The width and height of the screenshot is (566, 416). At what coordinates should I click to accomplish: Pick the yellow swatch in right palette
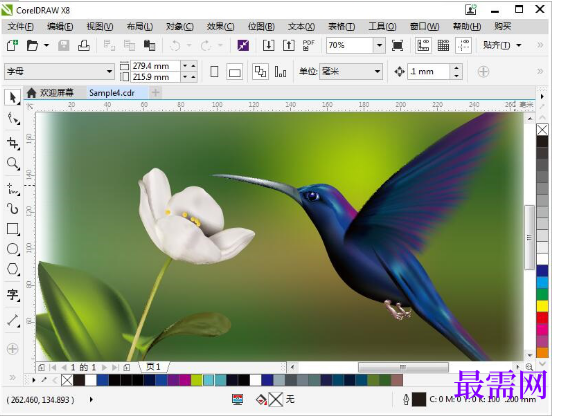click(542, 306)
